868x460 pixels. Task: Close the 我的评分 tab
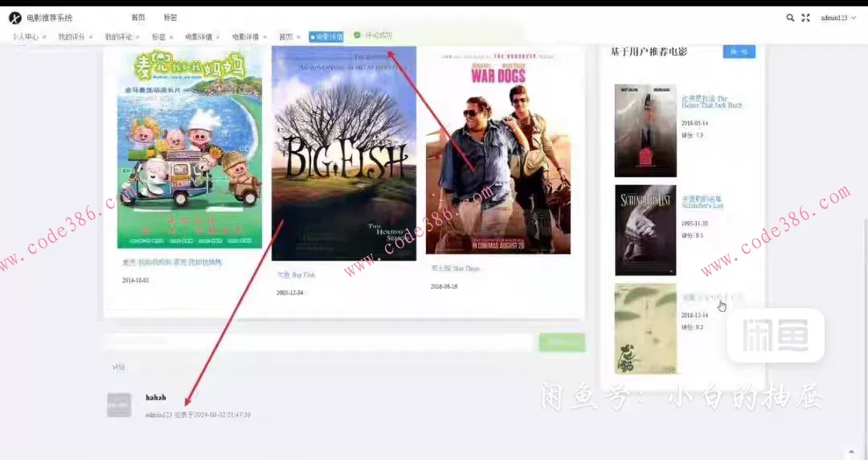(91, 37)
